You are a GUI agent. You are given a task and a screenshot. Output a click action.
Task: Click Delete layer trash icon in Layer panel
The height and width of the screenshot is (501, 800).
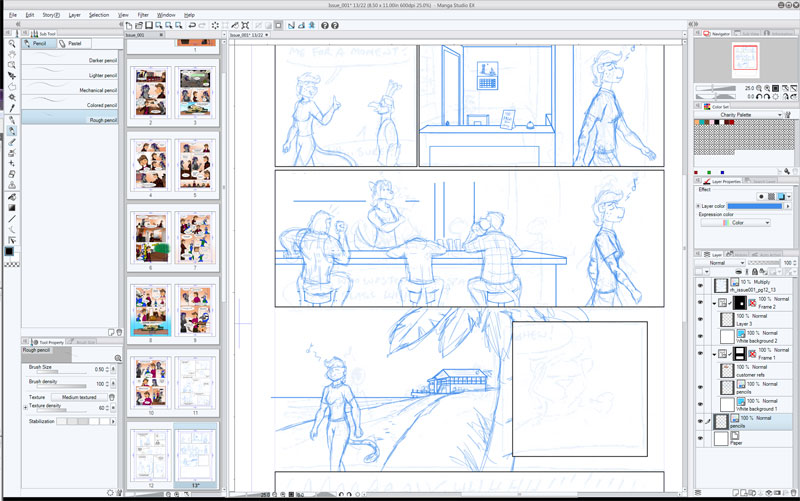(x=793, y=493)
